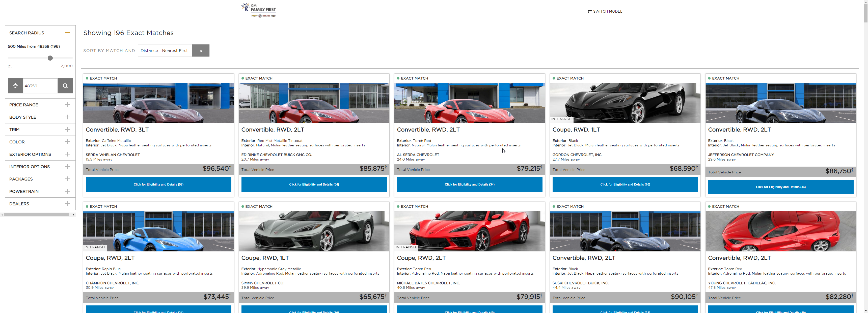This screenshot has height=313, width=868.
Task: Click the Rapid Blue Corvette photo
Action: (x=158, y=231)
